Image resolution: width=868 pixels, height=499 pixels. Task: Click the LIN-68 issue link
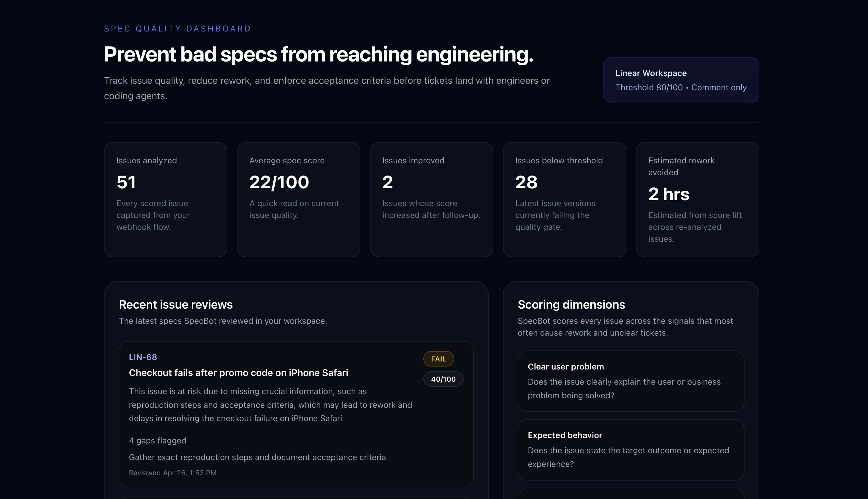coord(143,357)
